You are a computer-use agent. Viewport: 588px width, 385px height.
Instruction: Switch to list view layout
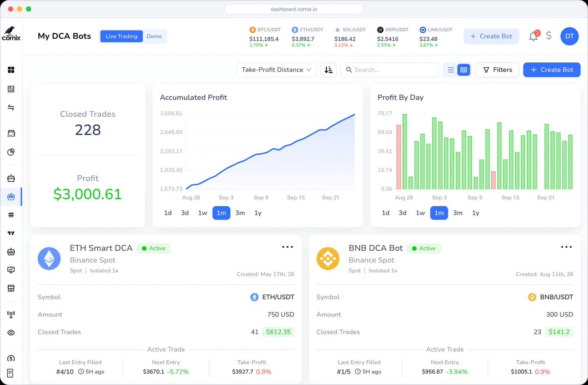pyautogui.click(x=451, y=70)
